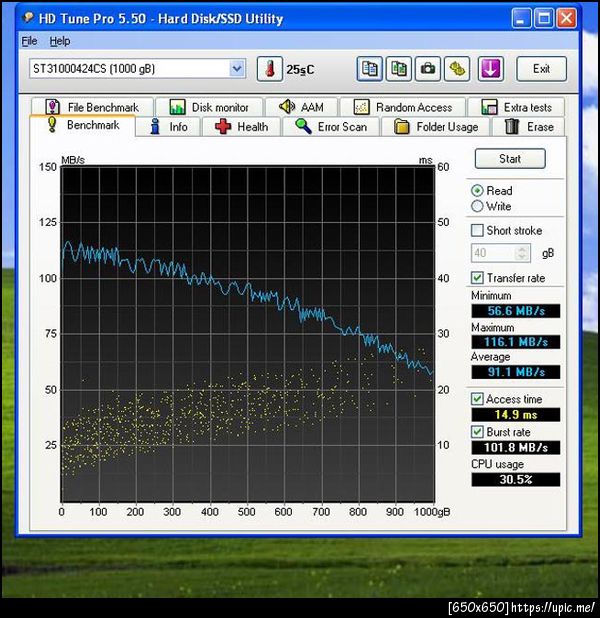Image resolution: width=600 pixels, height=618 pixels.
Task: Open the Extra tests tab
Action: pos(516,107)
